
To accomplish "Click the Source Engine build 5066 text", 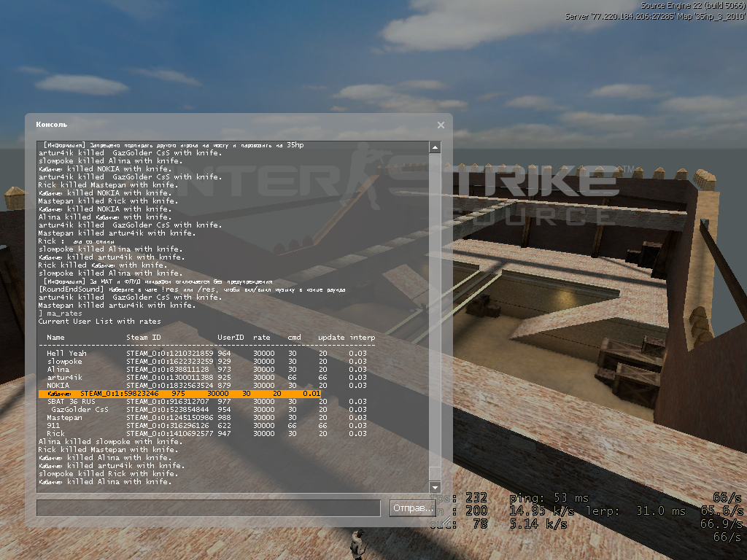I will pyautogui.click(x=693, y=6).
